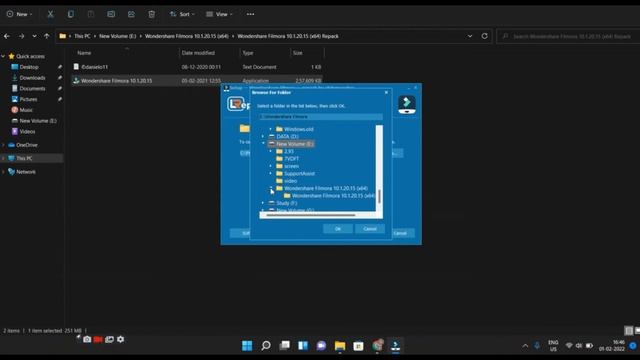Image resolution: width=640 pixels, height=360 pixels.
Task: Click the Share icon in Explorer toolbar
Action: click(131, 14)
